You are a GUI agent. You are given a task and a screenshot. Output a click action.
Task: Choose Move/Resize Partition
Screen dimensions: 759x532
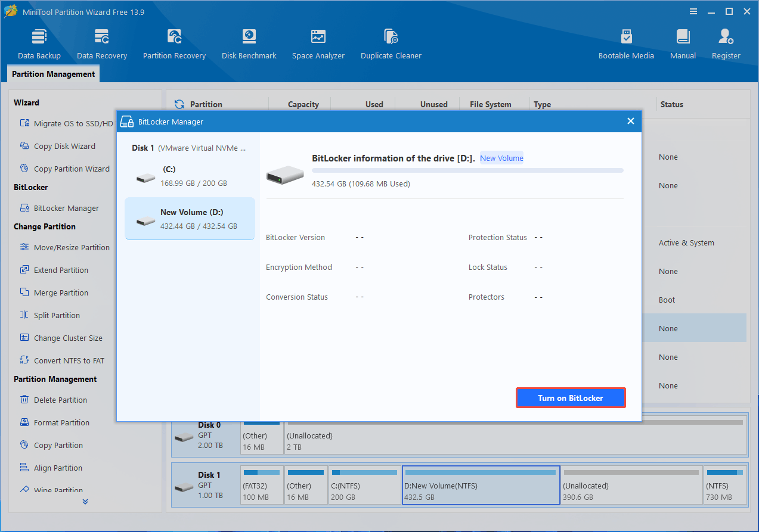point(65,247)
